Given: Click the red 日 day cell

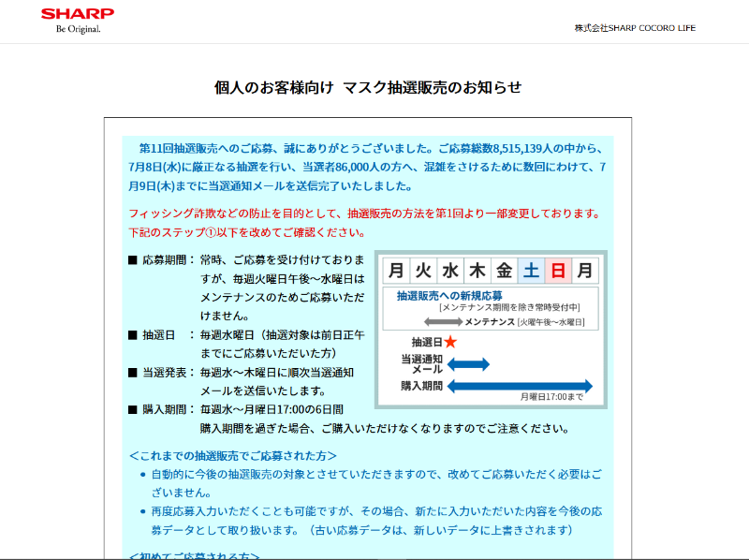Looking at the screenshot, I should coord(558,271).
